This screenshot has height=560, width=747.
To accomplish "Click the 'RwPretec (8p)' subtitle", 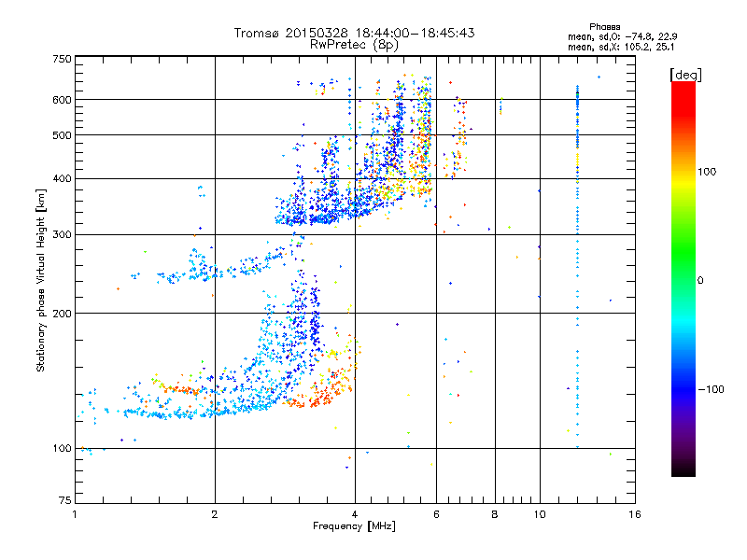I will click(x=354, y=45).
